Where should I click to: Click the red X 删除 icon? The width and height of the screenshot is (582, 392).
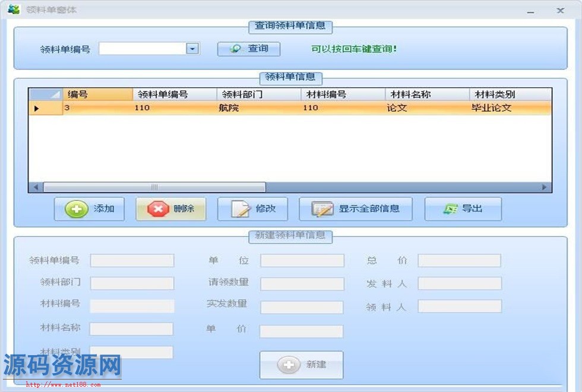point(158,209)
